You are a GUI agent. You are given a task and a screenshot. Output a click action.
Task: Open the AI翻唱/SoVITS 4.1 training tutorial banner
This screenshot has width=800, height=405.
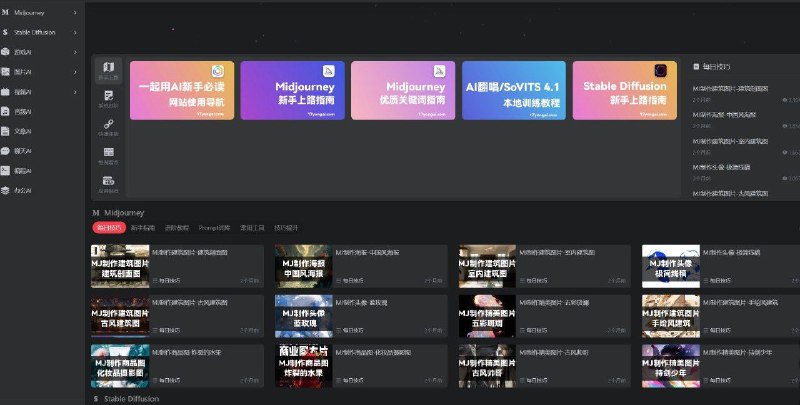(x=514, y=90)
